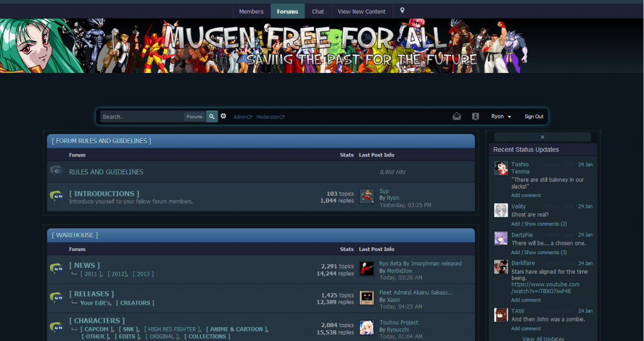
Task: Open the RULES AND GUIDELINES forum
Action: pyautogui.click(x=106, y=172)
